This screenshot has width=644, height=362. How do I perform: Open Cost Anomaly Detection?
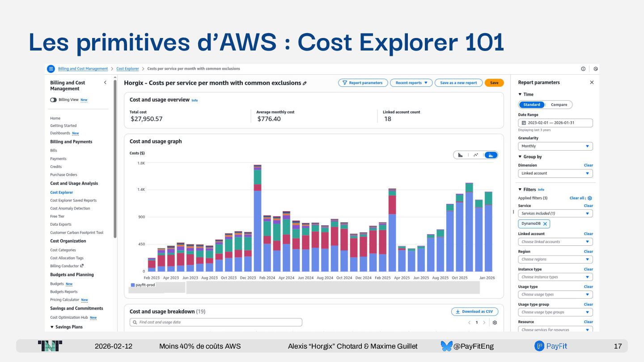point(70,209)
